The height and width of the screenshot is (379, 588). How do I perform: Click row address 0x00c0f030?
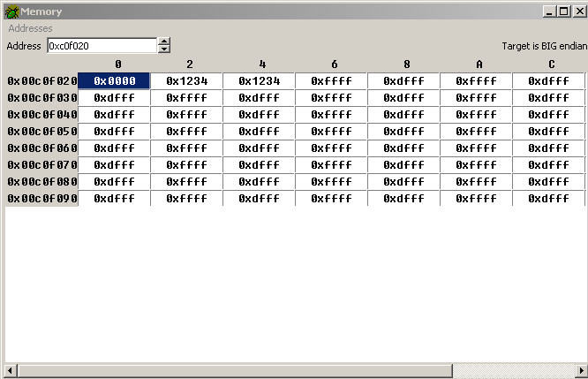pyautogui.click(x=42, y=97)
